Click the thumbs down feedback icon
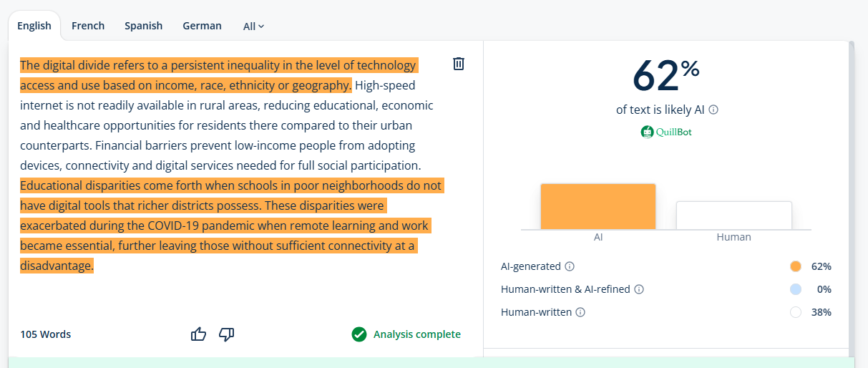This screenshot has height=368, width=868. (227, 334)
